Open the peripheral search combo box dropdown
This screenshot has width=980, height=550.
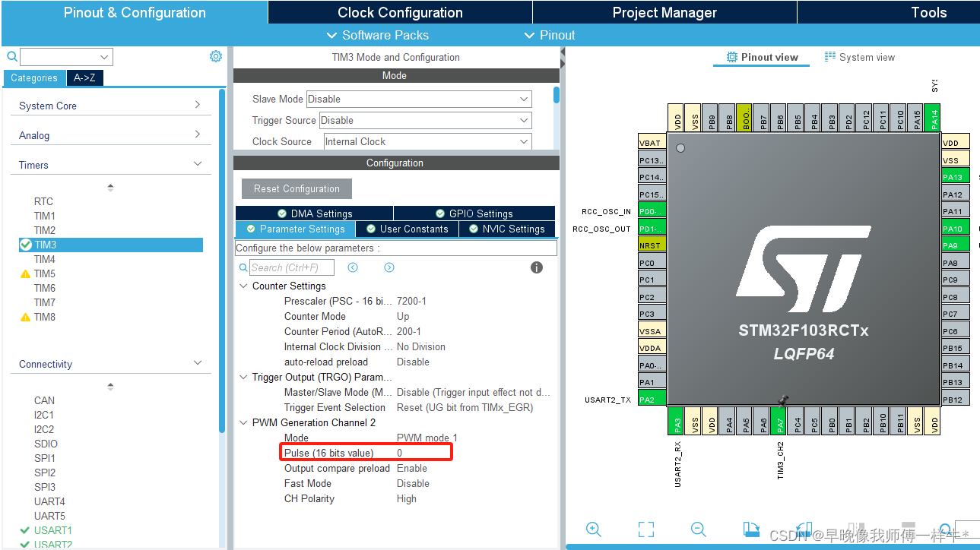click(x=104, y=57)
